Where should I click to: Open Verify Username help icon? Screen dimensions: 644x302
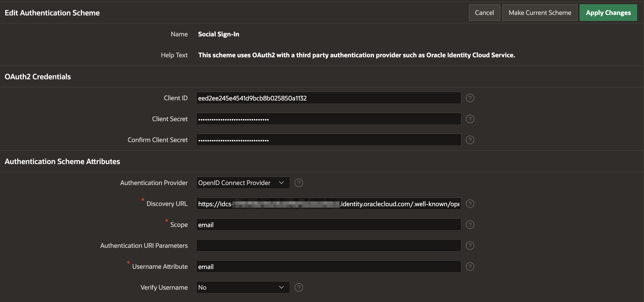(299, 287)
